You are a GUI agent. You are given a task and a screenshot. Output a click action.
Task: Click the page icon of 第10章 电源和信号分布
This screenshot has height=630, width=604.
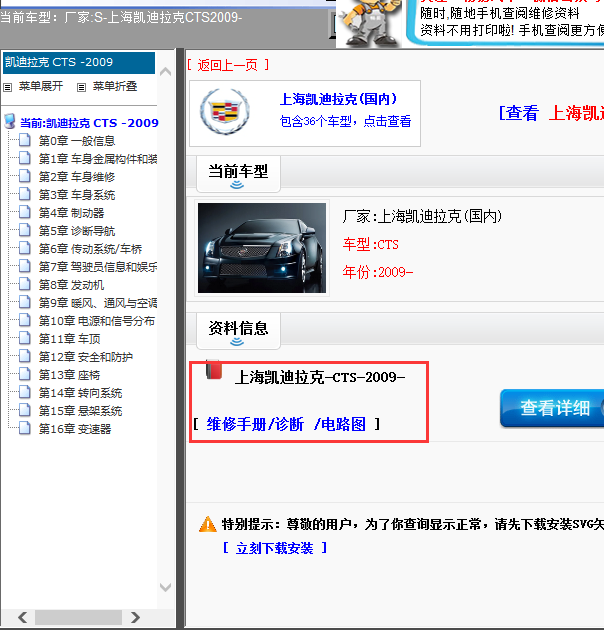pyautogui.click(x=25, y=320)
